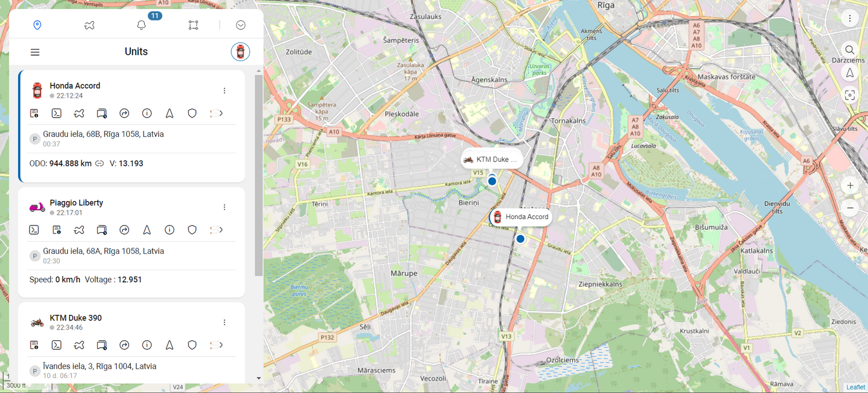Click the info icon on Honda Accord
The height and width of the screenshot is (393, 868).
(147, 113)
